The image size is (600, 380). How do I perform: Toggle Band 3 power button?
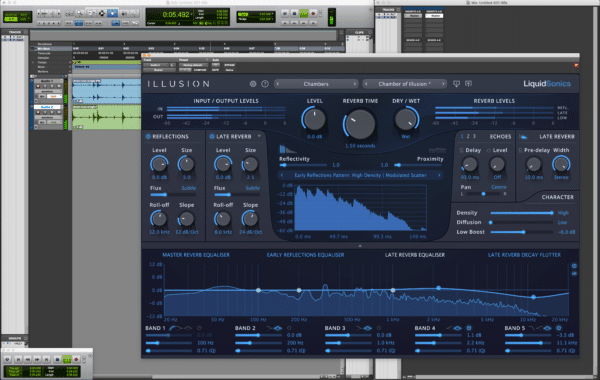click(x=379, y=328)
